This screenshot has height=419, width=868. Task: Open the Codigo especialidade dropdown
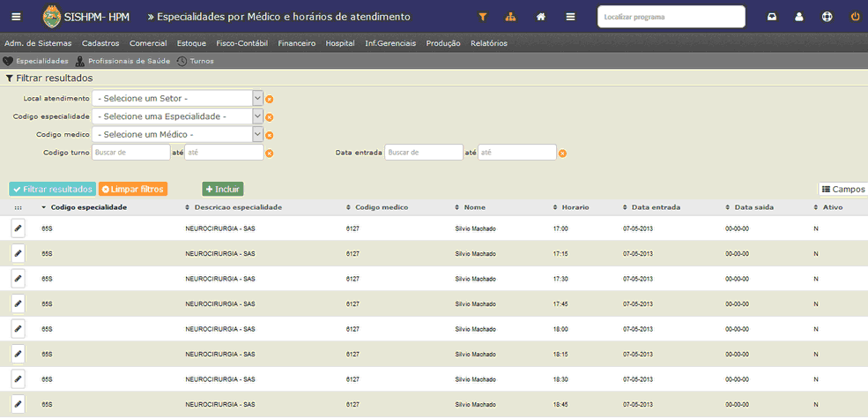177,117
